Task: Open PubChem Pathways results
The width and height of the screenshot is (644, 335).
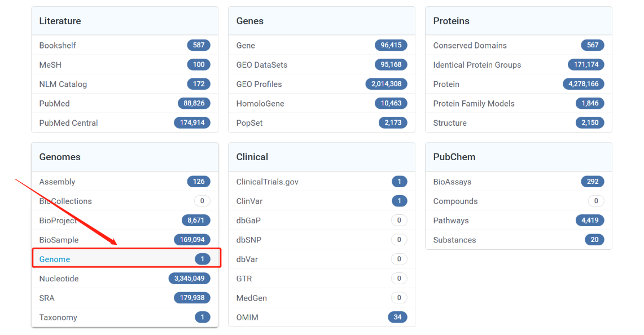Action: (x=451, y=221)
